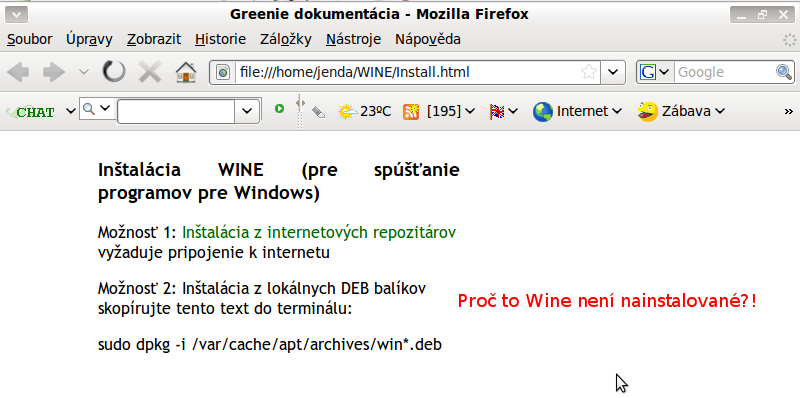This screenshot has width=800, height=398.
Task: Click the toolbar search text field
Action: tap(176, 111)
